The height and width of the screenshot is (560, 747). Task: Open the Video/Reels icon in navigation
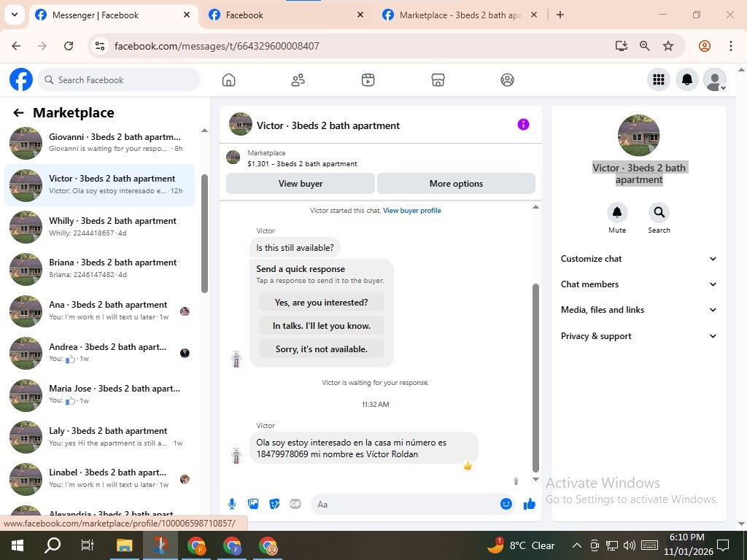click(x=368, y=80)
